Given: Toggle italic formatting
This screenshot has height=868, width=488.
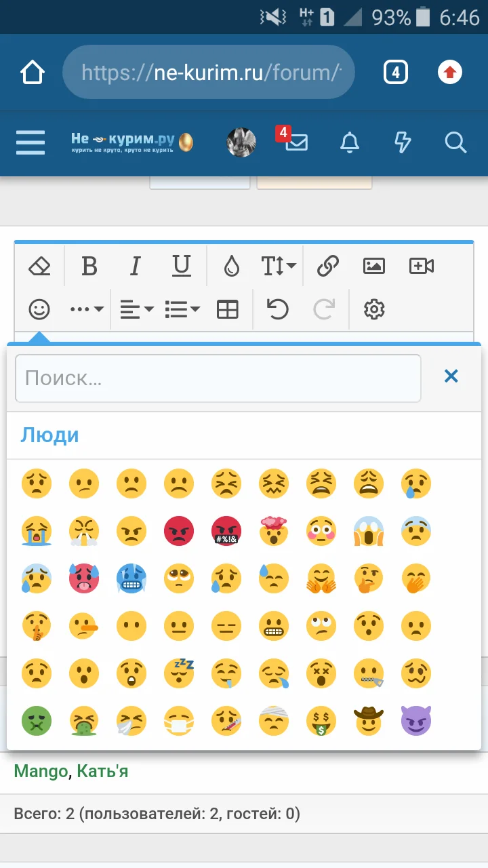Looking at the screenshot, I should click(x=136, y=266).
